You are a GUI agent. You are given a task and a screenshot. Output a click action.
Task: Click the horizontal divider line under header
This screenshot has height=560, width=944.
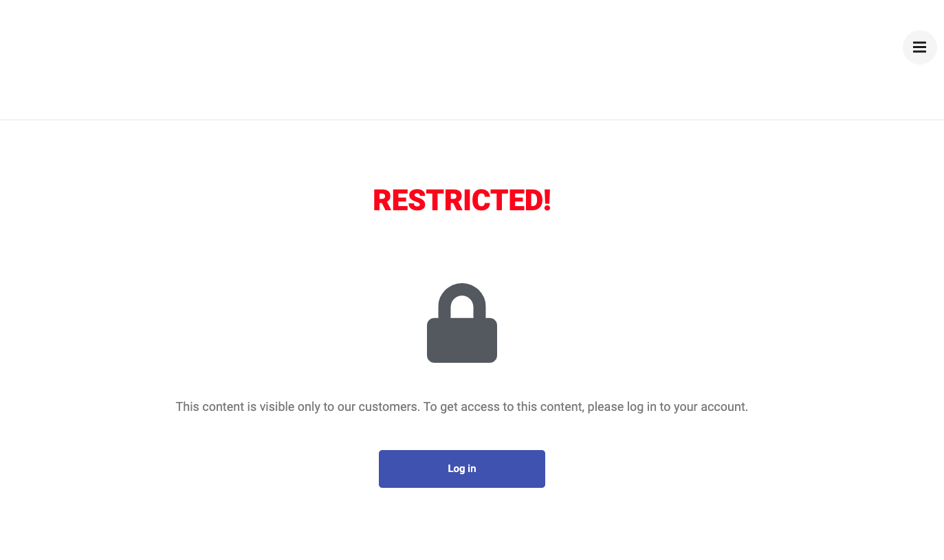click(472, 120)
